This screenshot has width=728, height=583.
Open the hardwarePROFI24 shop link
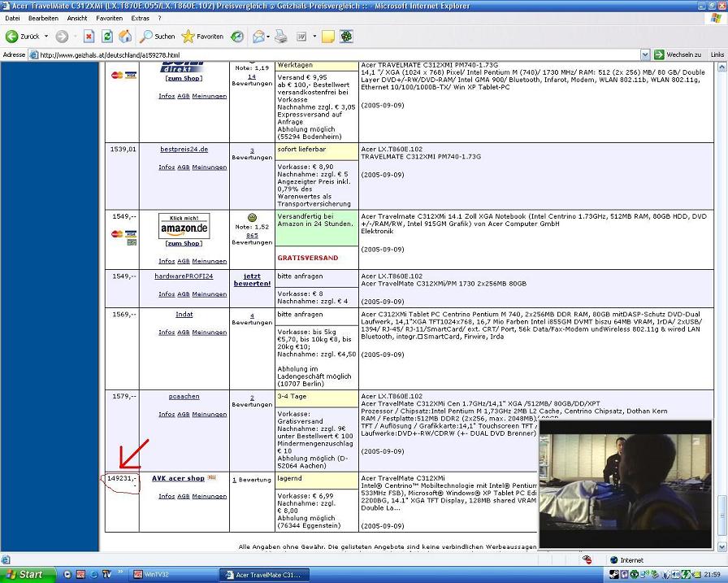(x=184, y=276)
